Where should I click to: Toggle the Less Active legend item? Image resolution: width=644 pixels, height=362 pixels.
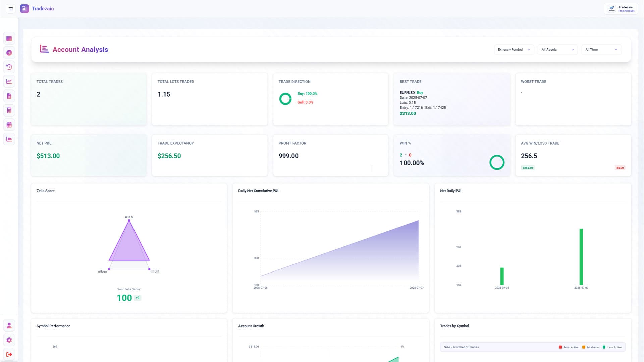pyautogui.click(x=612, y=347)
